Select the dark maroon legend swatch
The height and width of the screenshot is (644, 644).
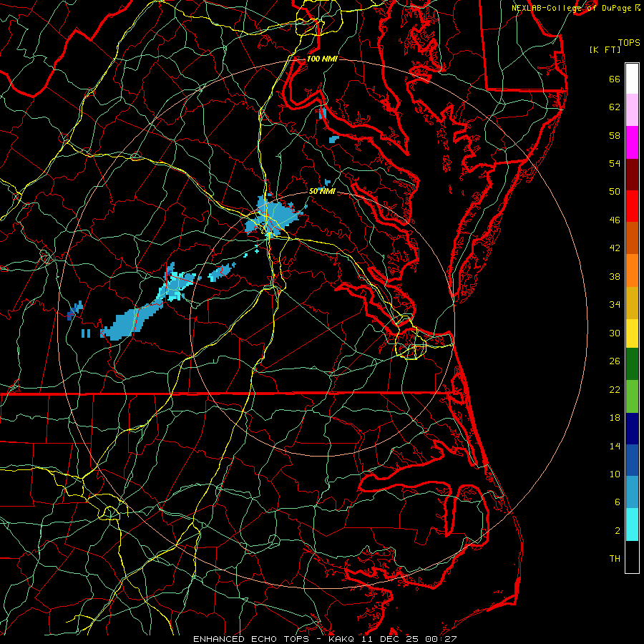click(632, 175)
